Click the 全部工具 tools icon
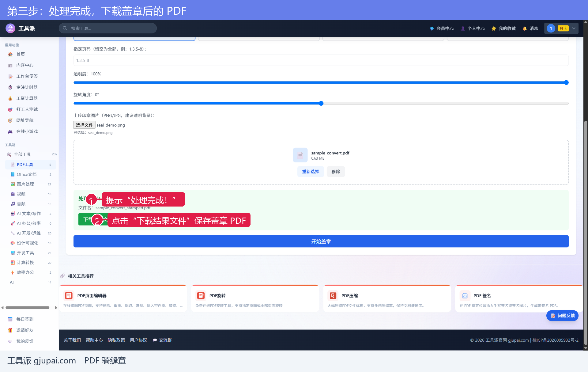The height and width of the screenshot is (372, 588). coord(9,154)
